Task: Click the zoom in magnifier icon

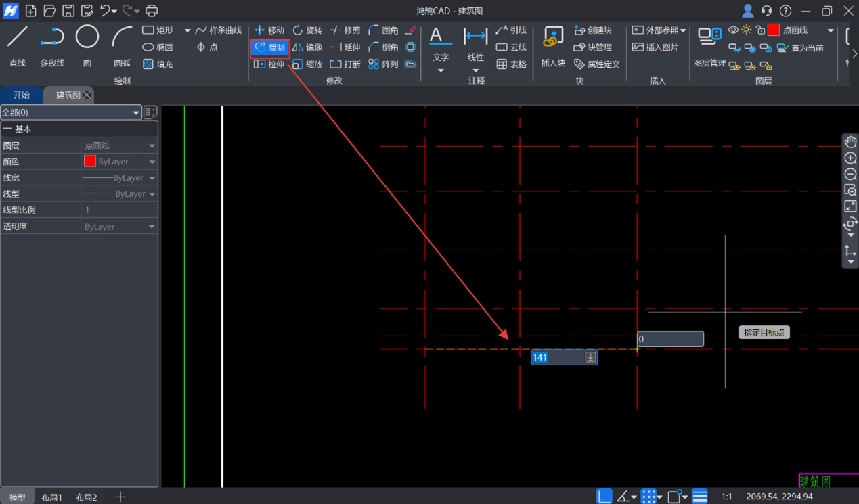Action: click(x=850, y=158)
